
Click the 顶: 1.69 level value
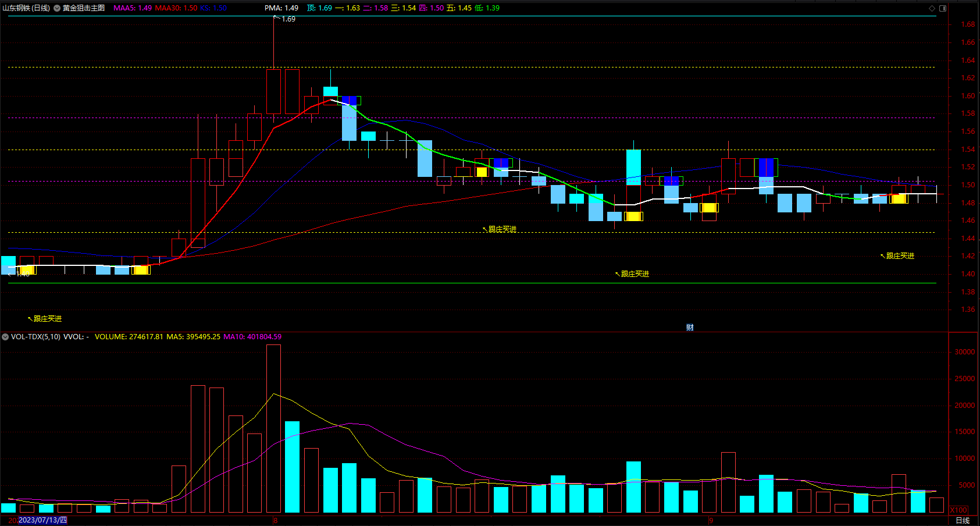(x=319, y=8)
